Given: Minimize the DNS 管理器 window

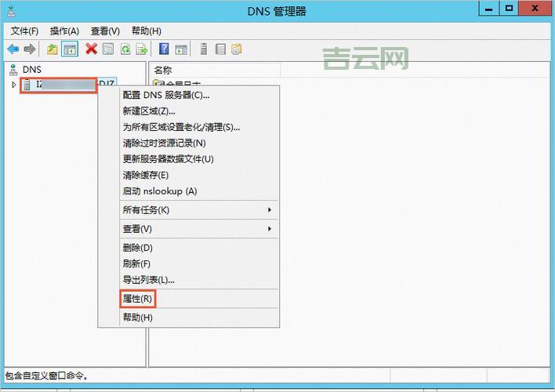Looking at the screenshot, I should (x=489, y=9).
